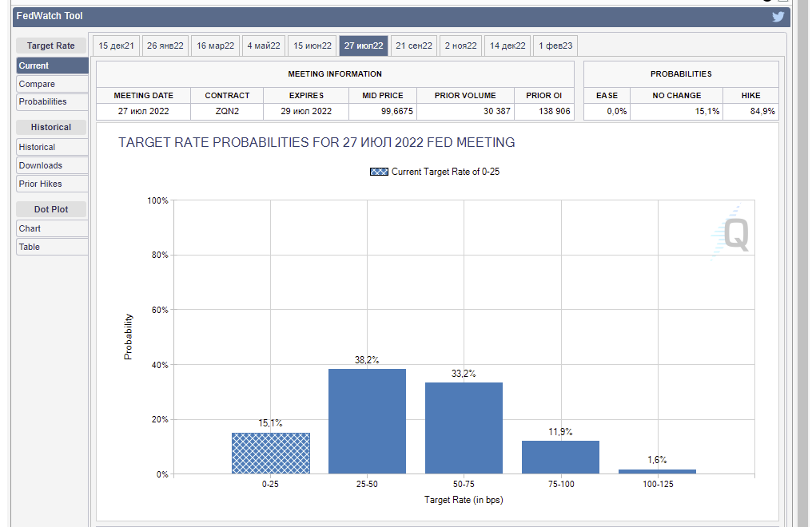The image size is (812, 527).
Task: Show the Dot Plot Chart
Action: click(x=52, y=228)
